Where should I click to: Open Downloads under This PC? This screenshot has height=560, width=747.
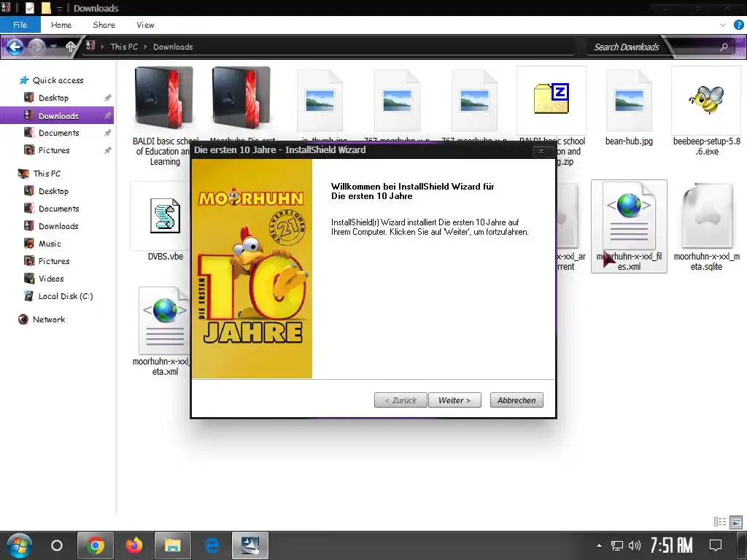pos(58,226)
